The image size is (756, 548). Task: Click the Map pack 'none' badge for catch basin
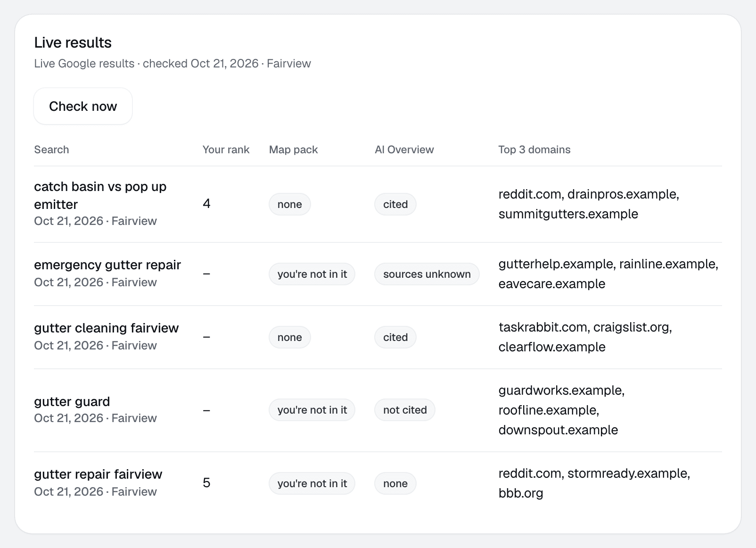tap(289, 204)
